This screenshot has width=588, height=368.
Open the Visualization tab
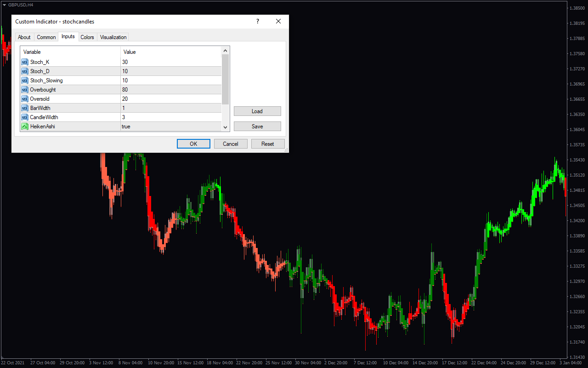click(x=113, y=37)
